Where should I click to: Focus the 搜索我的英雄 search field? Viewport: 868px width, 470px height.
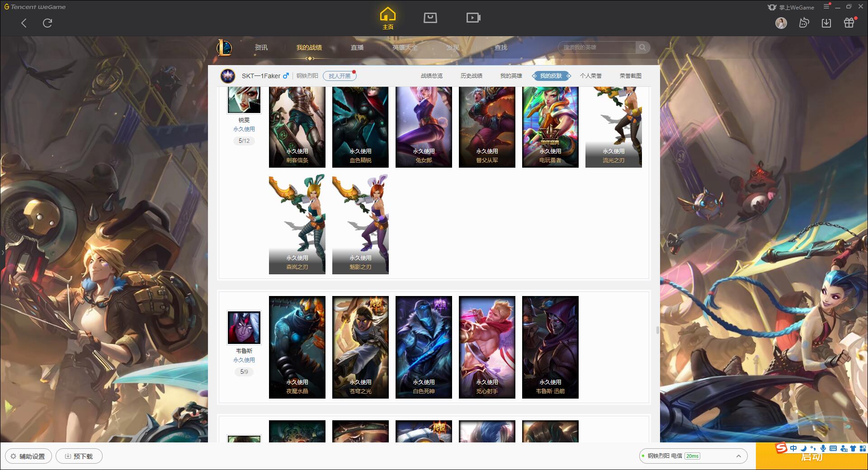pos(597,47)
